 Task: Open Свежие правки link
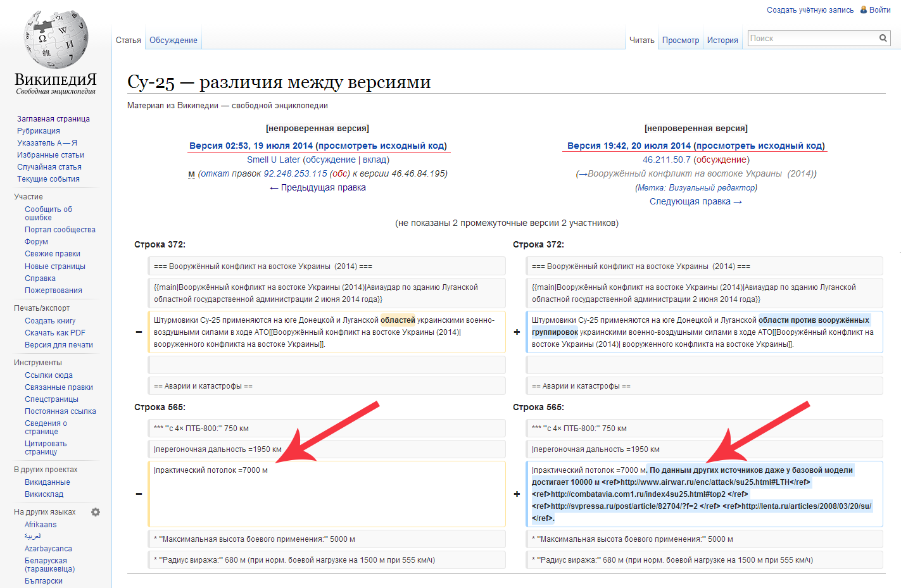[x=53, y=253]
